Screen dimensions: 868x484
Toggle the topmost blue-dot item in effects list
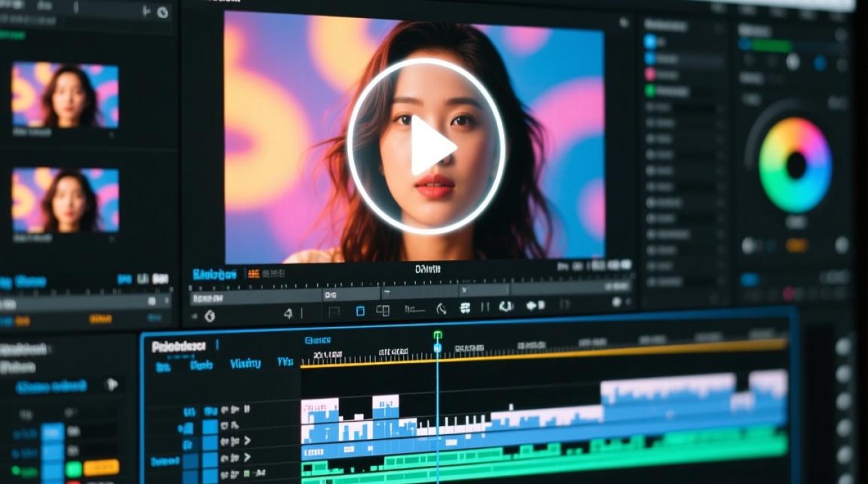coord(650,42)
